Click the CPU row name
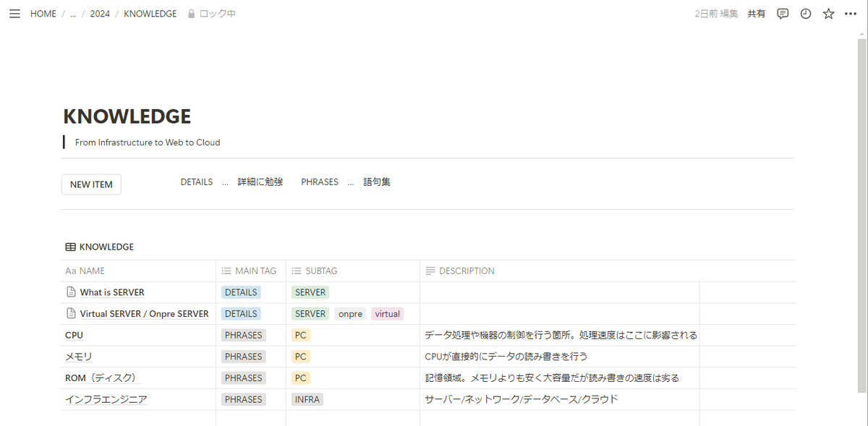 (74, 335)
